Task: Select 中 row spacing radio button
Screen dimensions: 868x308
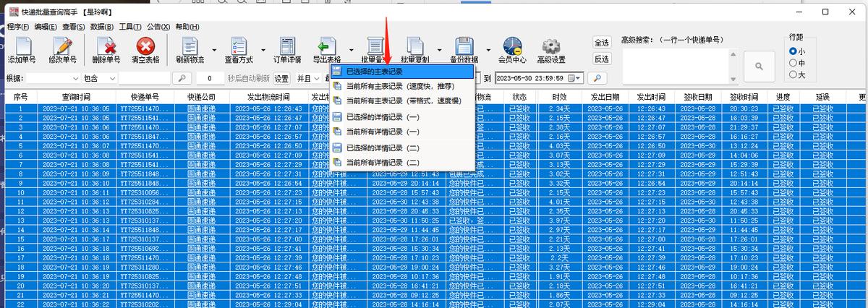Action: pyautogui.click(x=793, y=63)
